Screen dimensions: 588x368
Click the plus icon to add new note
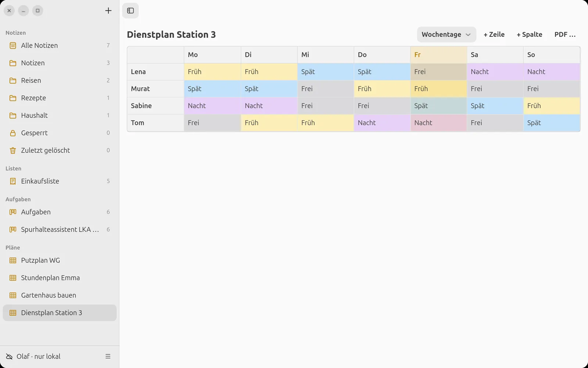(x=108, y=11)
